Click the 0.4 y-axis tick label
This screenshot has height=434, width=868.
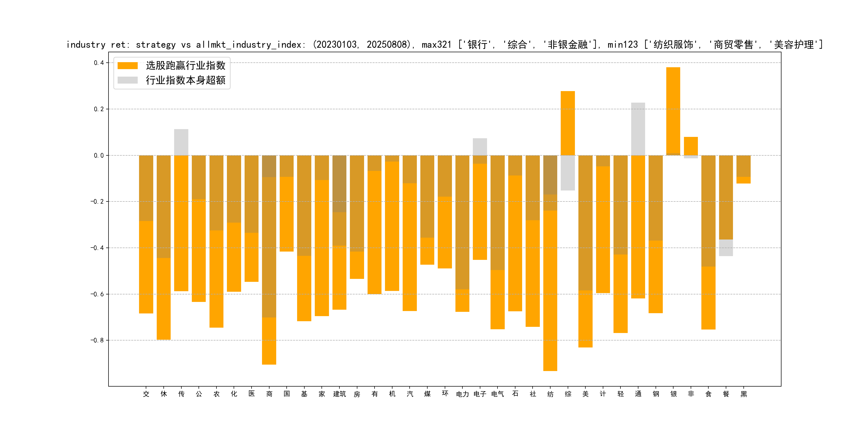[x=99, y=63]
